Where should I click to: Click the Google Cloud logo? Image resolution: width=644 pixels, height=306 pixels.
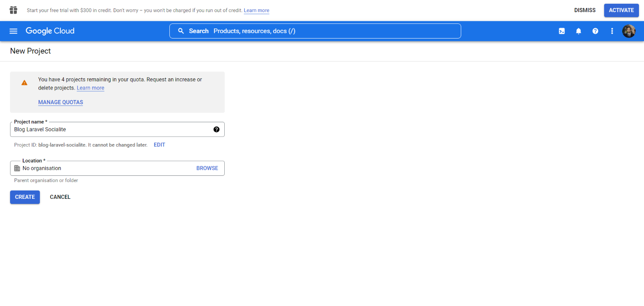[50, 31]
